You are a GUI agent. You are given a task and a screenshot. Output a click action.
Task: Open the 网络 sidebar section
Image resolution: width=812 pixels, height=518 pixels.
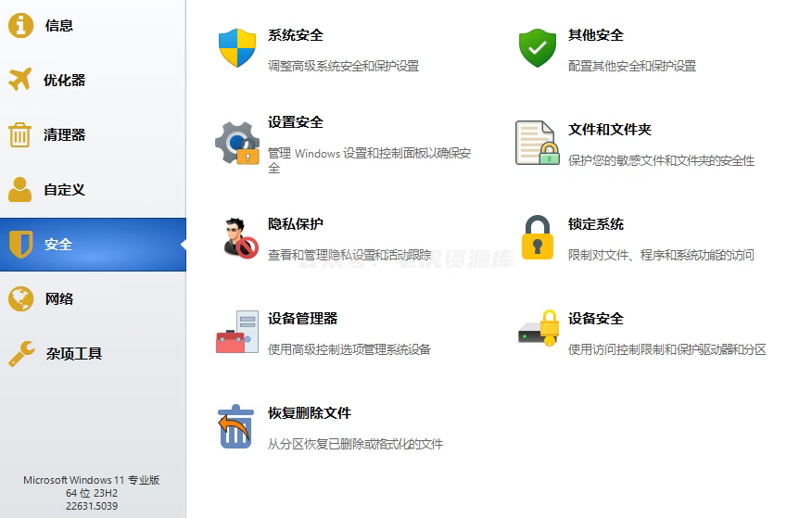58,299
